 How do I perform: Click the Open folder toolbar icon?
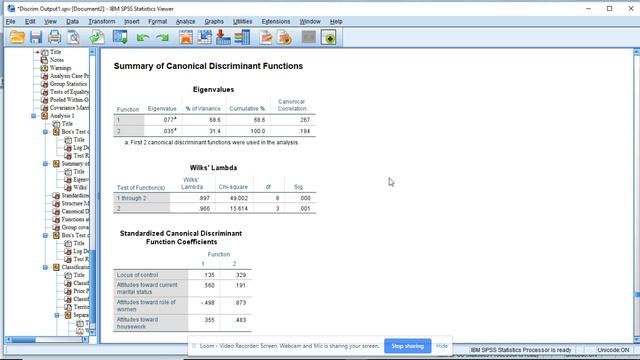(17, 37)
